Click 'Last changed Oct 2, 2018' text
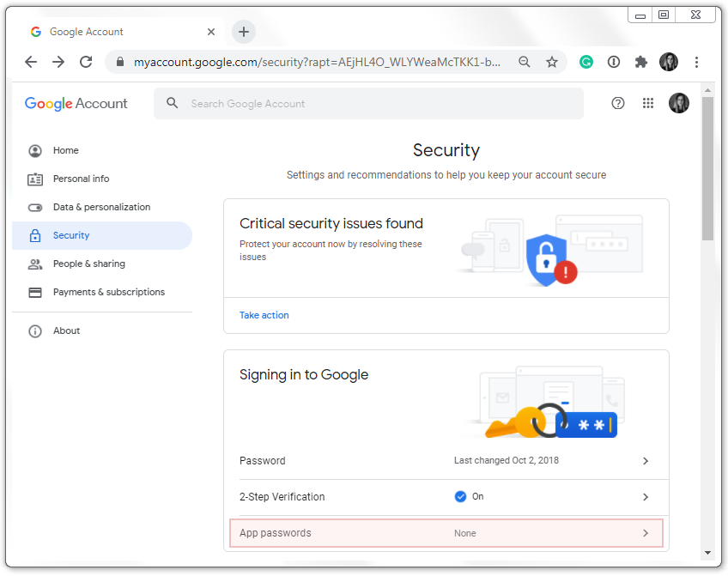 tap(506, 460)
